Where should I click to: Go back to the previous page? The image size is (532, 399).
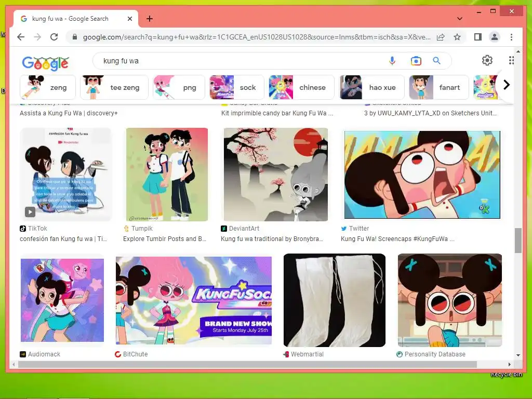coord(21,37)
